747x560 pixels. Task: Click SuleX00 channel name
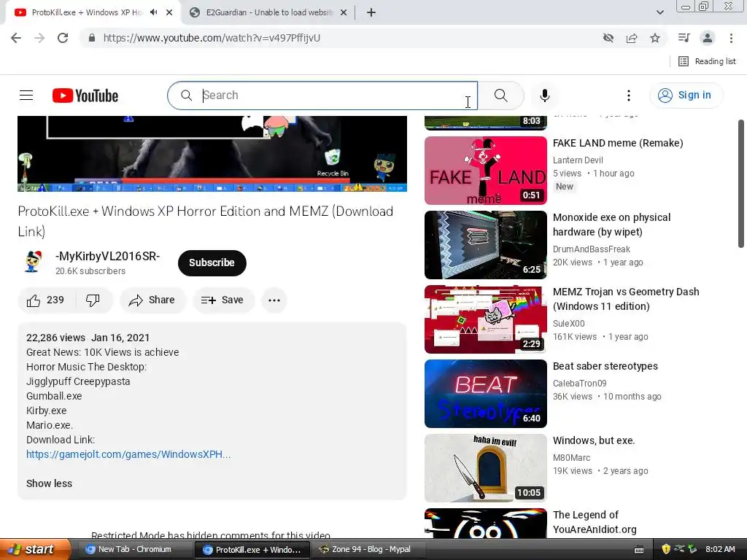[568, 323]
